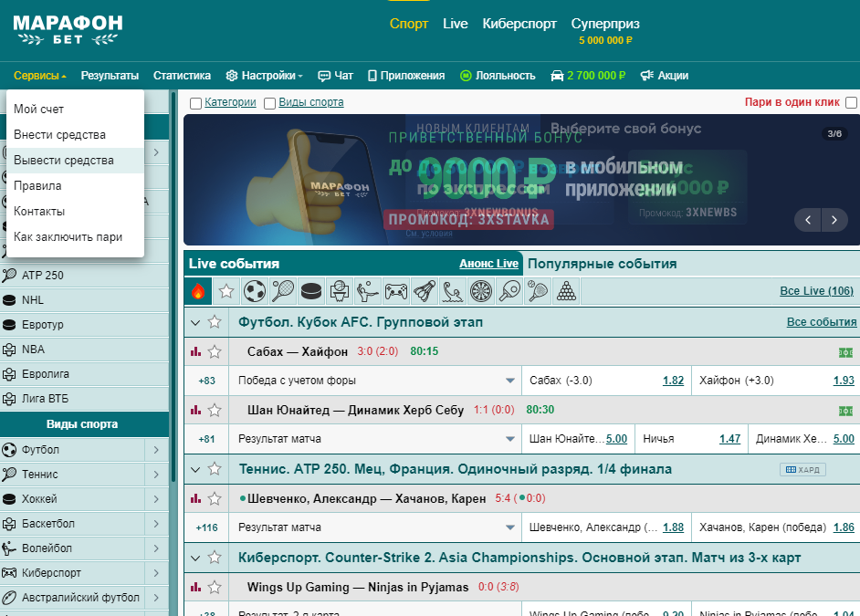
Task: Open favorites star filter in Live bar
Action: pyautogui.click(x=226, y=291)
